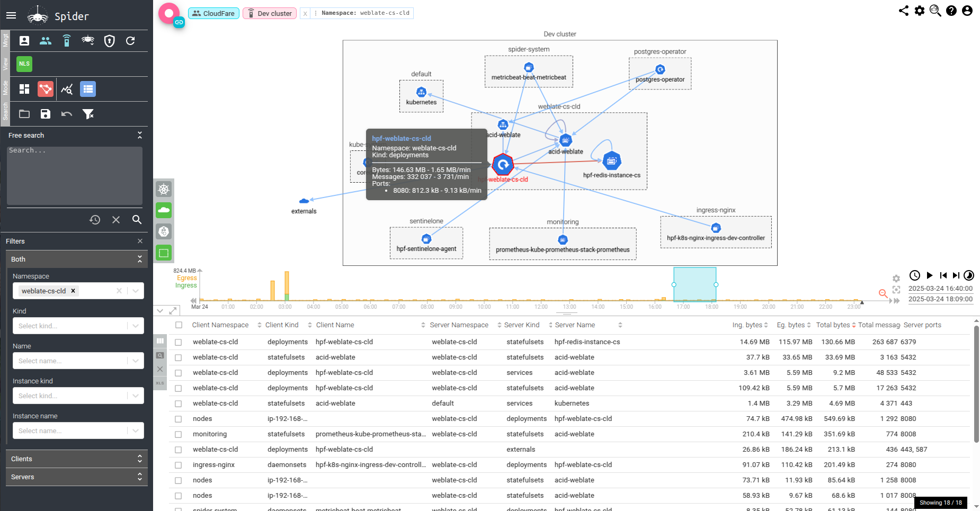Open the Instance name dropdown

(136, 431)
